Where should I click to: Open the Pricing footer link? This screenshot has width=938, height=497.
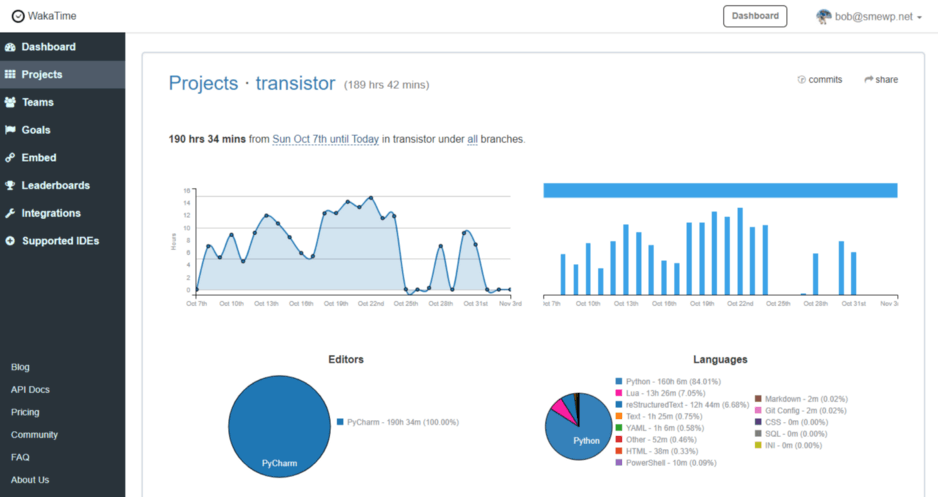click(25, 412)
